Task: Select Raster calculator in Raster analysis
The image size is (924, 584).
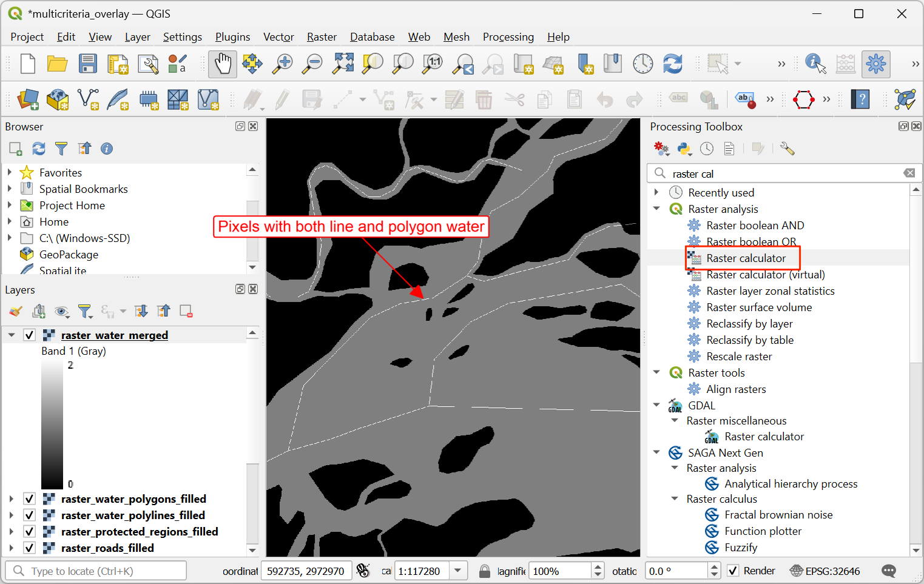Action: (746, 258)
